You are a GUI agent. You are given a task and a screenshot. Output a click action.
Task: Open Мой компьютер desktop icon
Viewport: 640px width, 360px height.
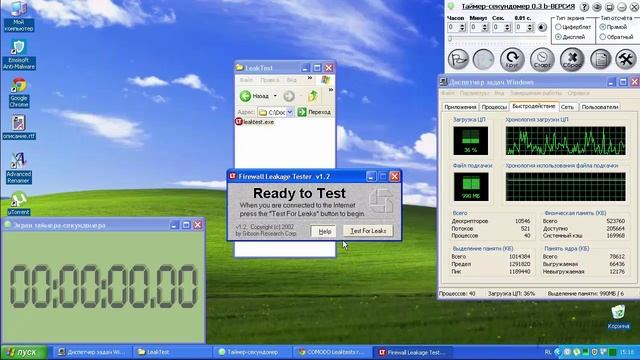pyautogui.click(x=18, y=16)
